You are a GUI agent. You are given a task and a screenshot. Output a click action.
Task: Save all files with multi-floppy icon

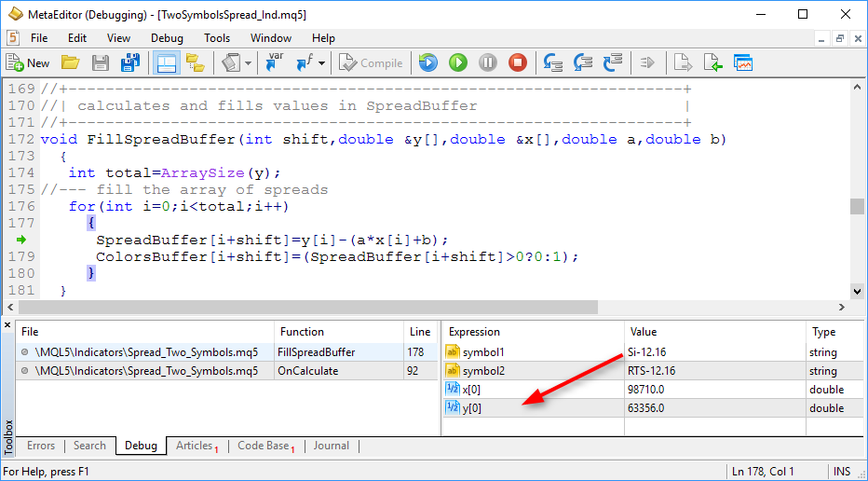pos(130,63)
